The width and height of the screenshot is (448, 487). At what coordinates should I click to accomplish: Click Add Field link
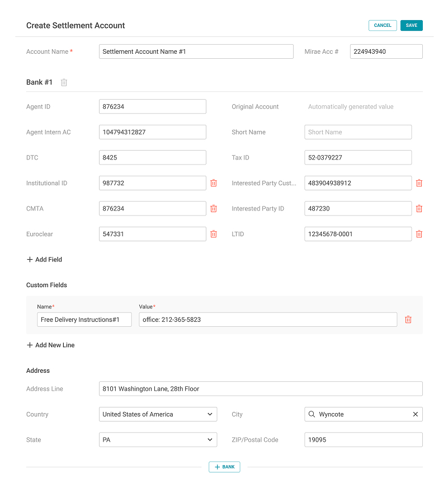coord(44,259)
